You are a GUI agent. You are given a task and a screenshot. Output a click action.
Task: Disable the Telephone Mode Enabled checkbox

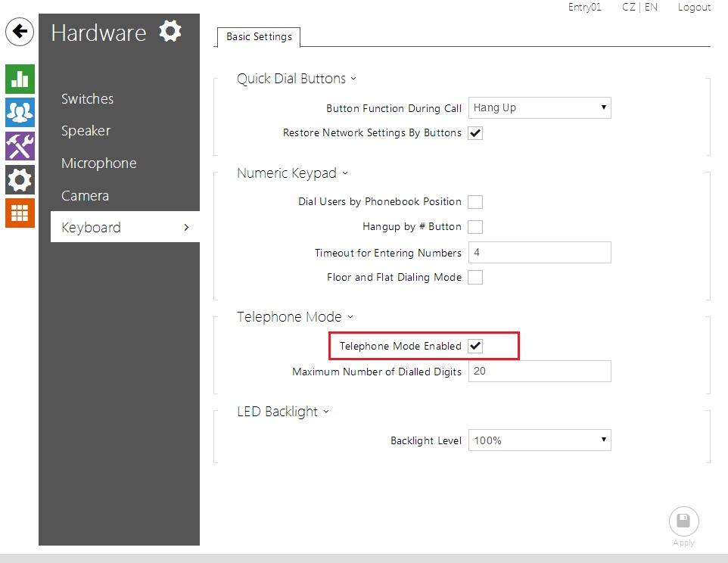coord(475,347)
